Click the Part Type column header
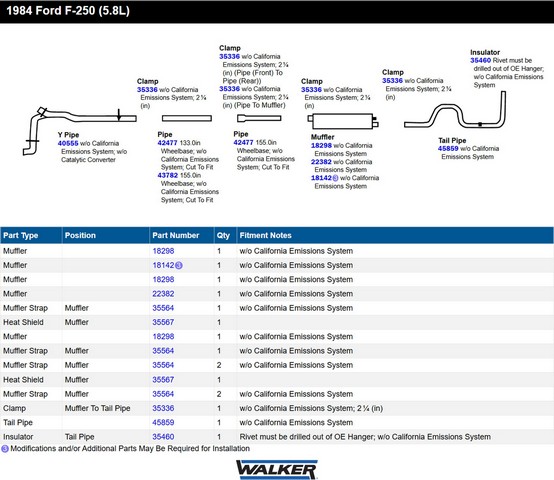The width and height of the screenshot is (554, 480). point(31,236)
